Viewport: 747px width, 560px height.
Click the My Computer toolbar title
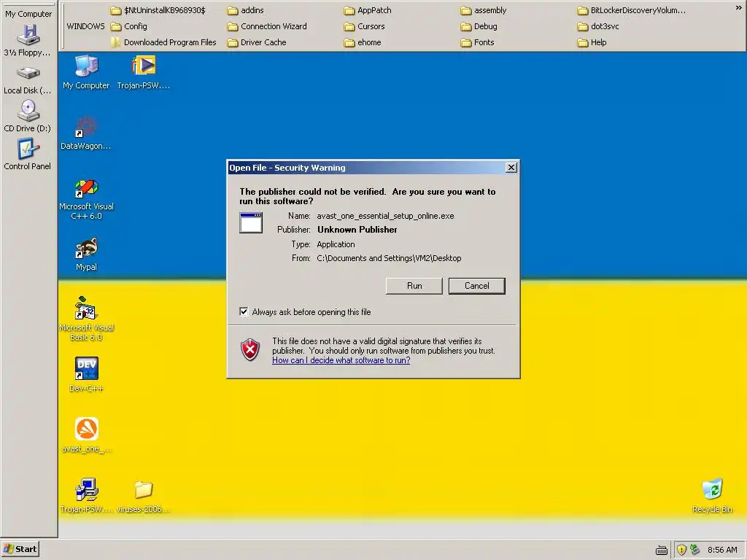(28, 14)
